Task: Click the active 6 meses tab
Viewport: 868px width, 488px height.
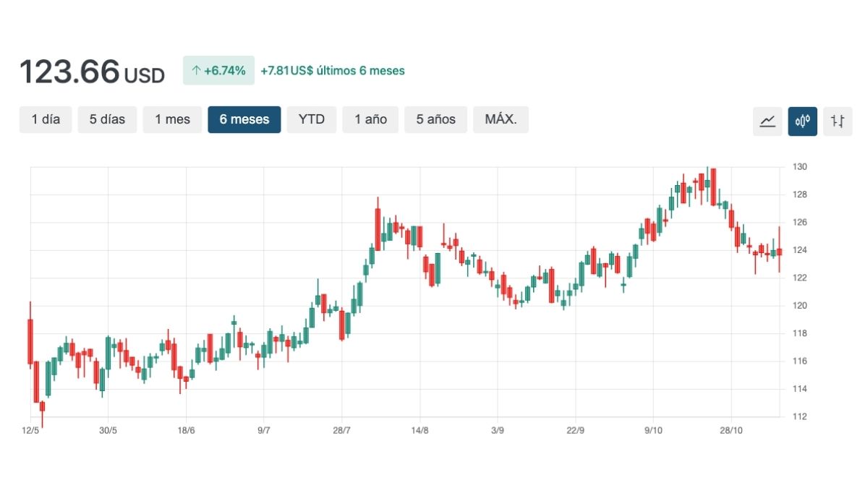Action: pos(244,119)
